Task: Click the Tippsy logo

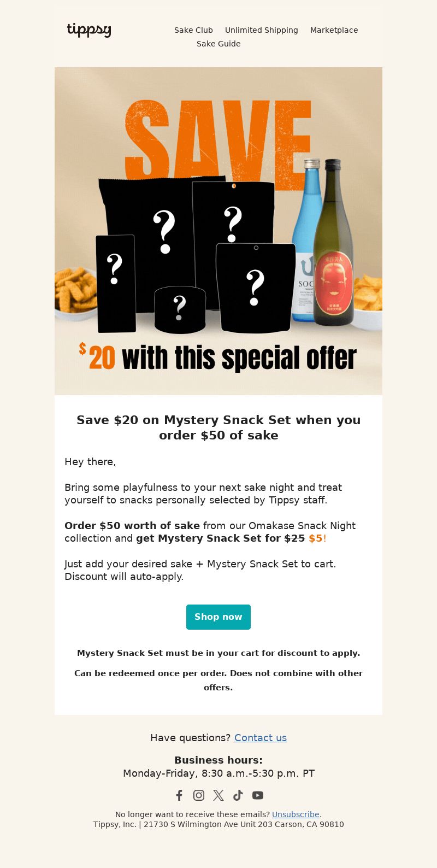Action: tap(89, 30)
